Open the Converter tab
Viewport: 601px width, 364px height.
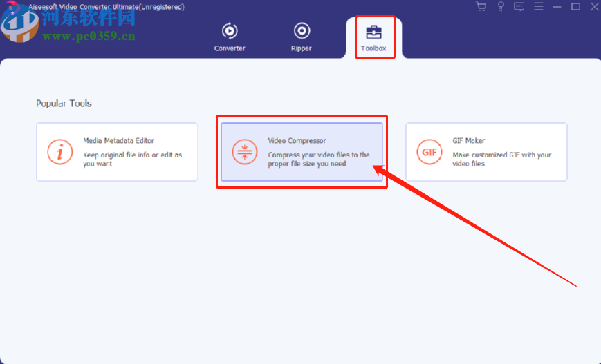pyautogui.click(x=230, y=37)
